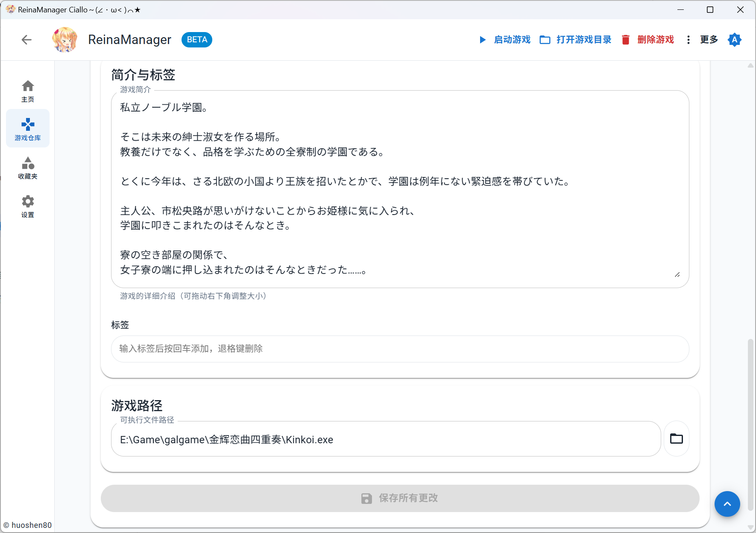This screenshot has width=756, height=533.
Task: Browse for executable with folder icon
Action: [x=677, y=439]
